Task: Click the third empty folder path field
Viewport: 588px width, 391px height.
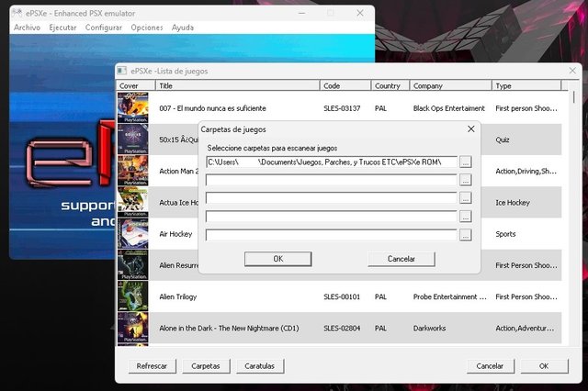Action: pyautogui.click(x=332, y=198)
